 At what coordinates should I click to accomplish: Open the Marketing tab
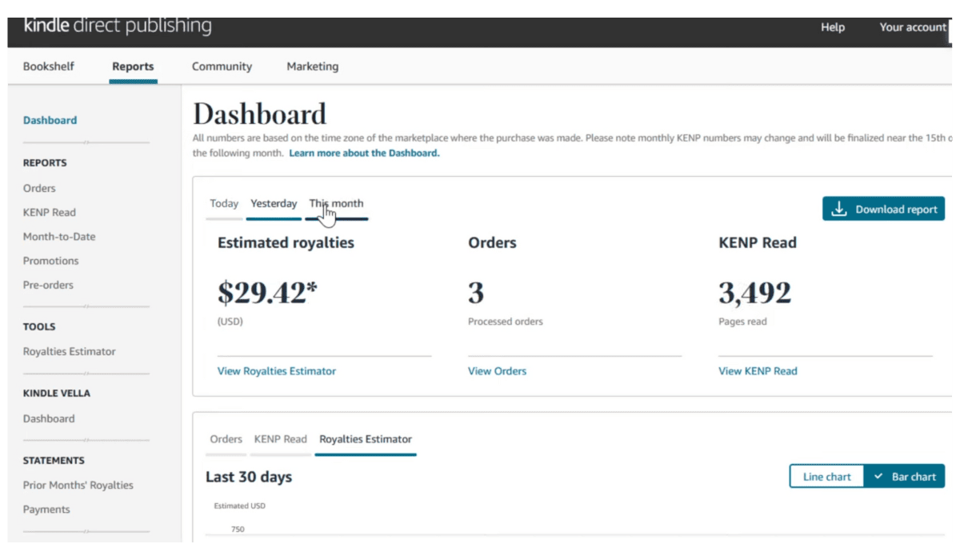click(x=312, y=66)
